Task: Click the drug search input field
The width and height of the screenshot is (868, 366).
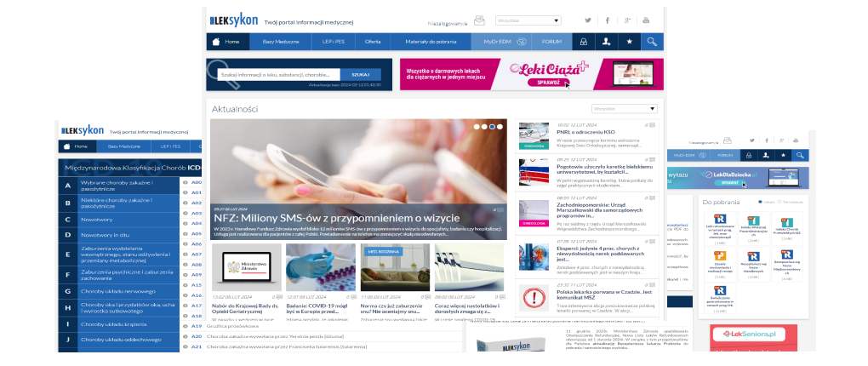Action: tap(277, 75)
